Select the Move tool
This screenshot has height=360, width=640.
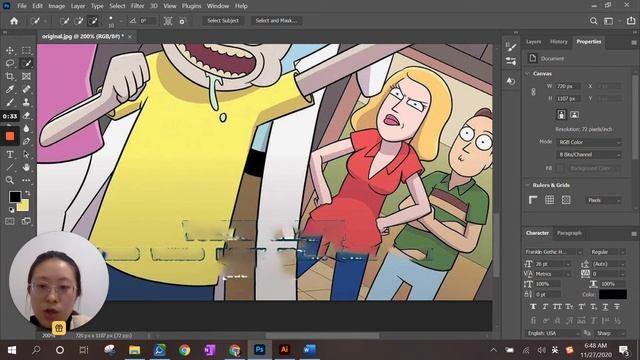[10, 50]
